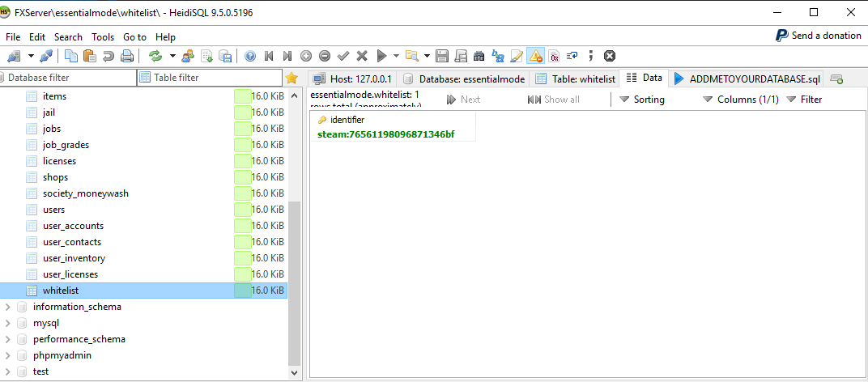Click the Paste toolbar icon

pyautogui.click(x=90, y=56)
